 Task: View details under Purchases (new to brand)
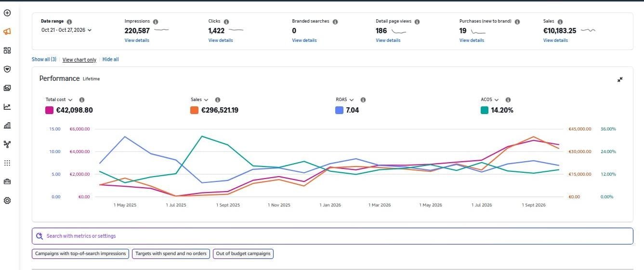(472, 40)
